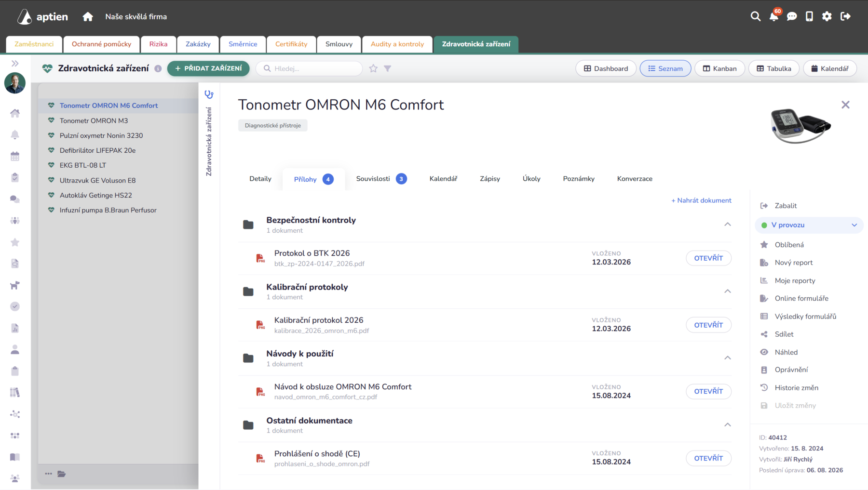Click the three dots at list bottom
Screen dimensions: 868x490
click(49, 474)
